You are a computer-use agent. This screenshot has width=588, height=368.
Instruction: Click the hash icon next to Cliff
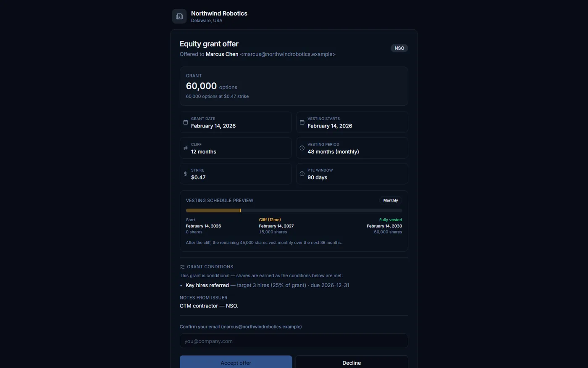point(185,148)
